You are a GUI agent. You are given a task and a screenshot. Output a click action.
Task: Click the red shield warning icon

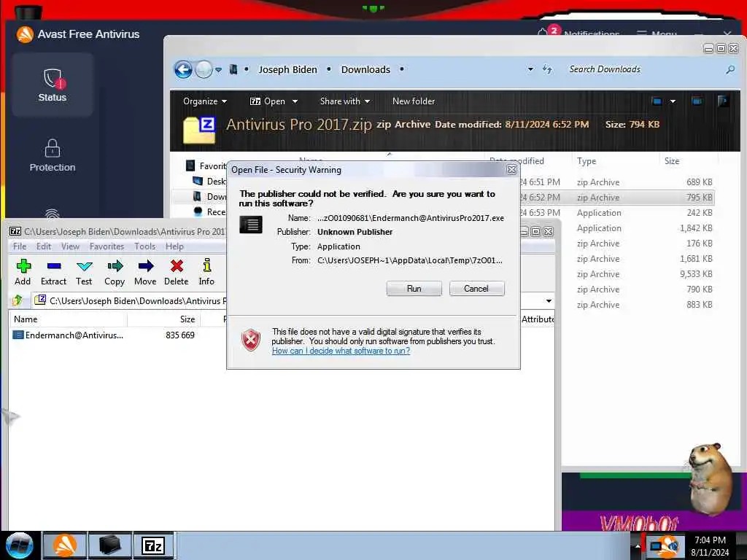pyautogui.click(x=251, y=340)
